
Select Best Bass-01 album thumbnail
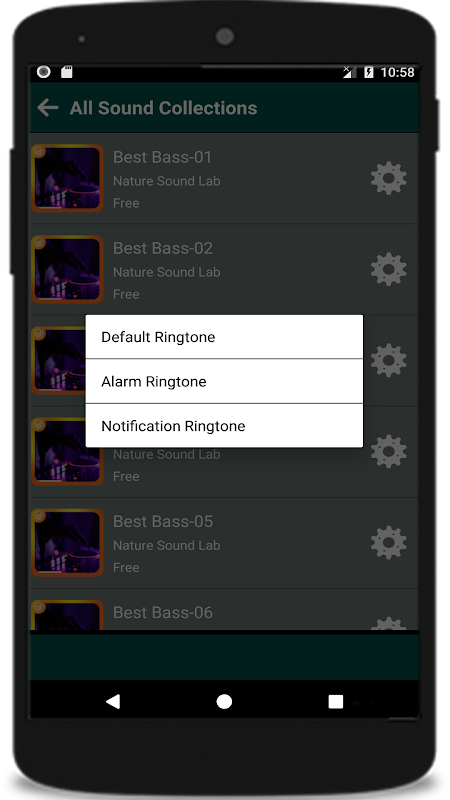pyautogui.click(x=67, y=178)
